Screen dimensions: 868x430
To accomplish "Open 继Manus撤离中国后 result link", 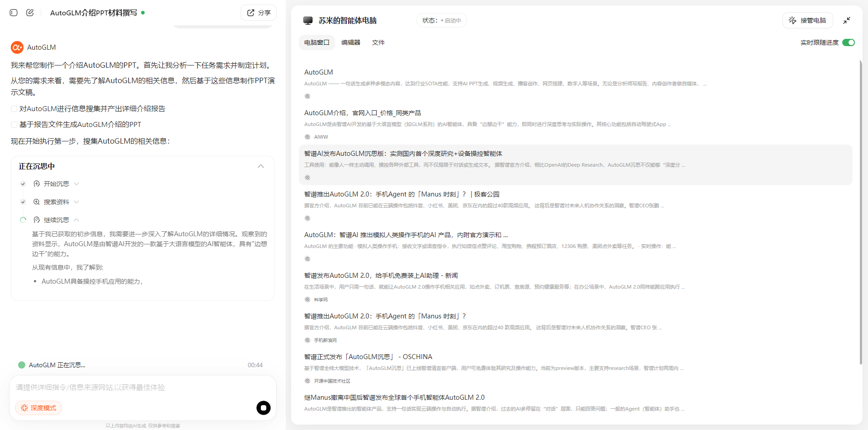I will tap(394, 397).
